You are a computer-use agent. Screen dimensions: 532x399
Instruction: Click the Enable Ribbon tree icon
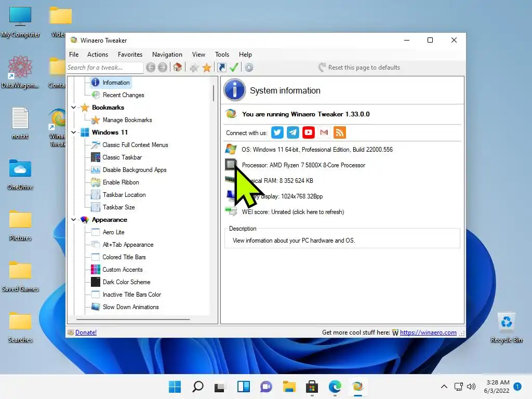click(96, 182)
